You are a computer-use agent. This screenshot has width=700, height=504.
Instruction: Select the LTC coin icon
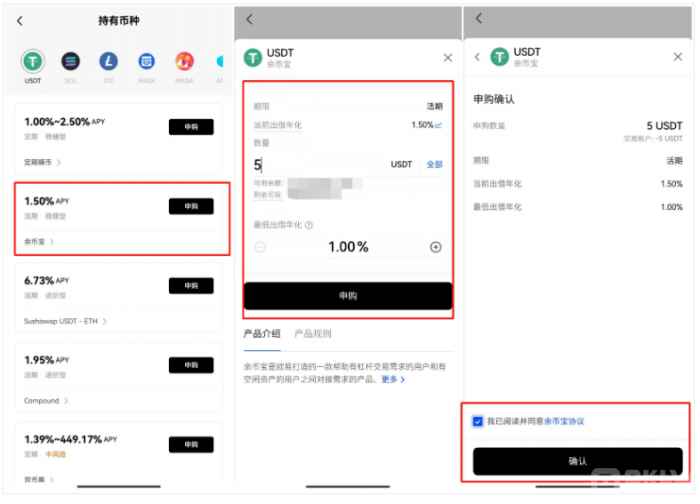108,62
